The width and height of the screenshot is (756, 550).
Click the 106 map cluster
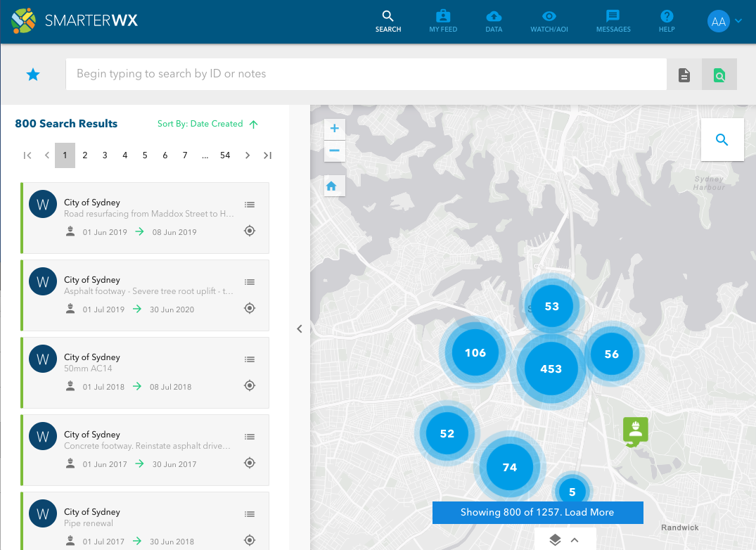(x=475, y=352)
